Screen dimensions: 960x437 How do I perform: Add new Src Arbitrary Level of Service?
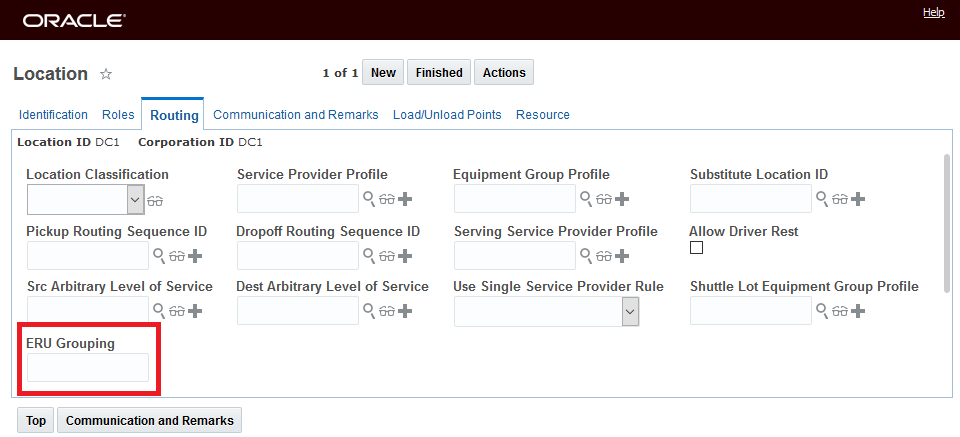194,311
